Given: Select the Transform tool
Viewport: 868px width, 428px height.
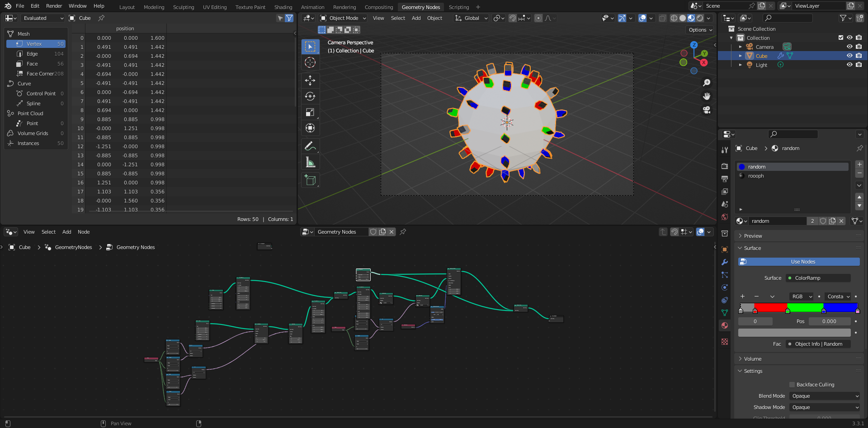Looking at the screenshot, I should (310, 128).
